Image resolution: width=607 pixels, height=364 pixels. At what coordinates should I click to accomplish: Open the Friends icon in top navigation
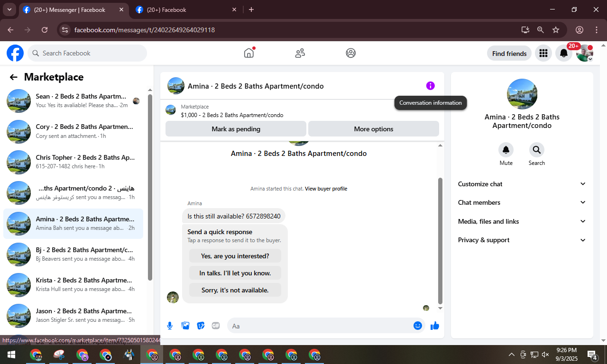300,53
